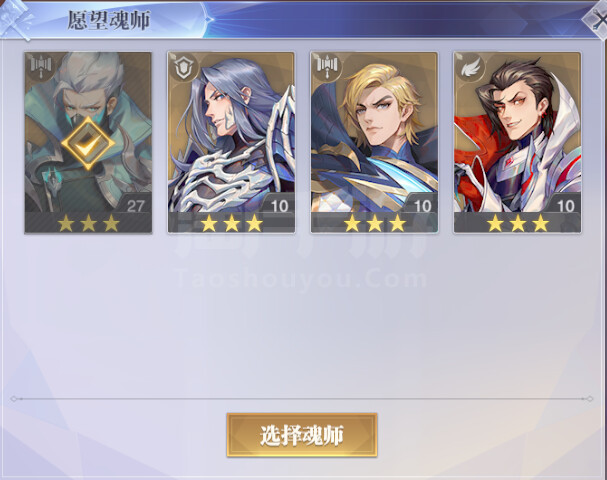Click level 10 badge on red-caped hero
Viewport: 607px width, 480px height.
point(565,205)
